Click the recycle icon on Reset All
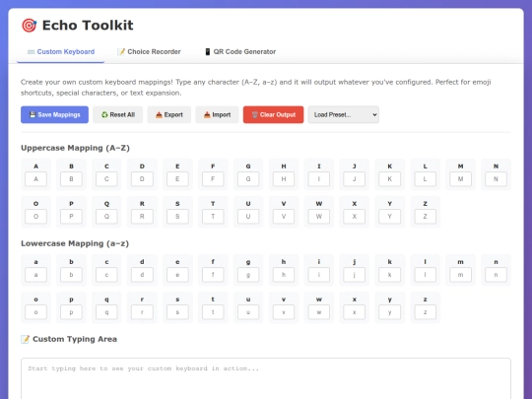The height and width of the screenshot is (399, 532). click(x=104, y=114)
